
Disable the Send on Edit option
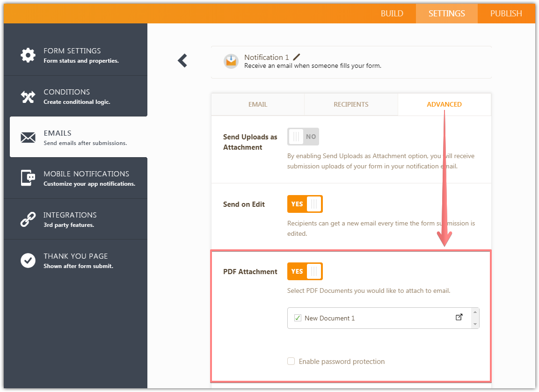(x=305, y=204)
